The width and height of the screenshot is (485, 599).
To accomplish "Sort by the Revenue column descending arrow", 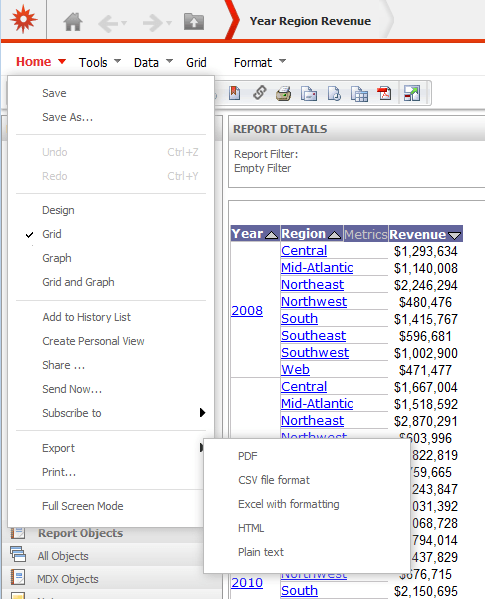I will (x=454, y=236).
